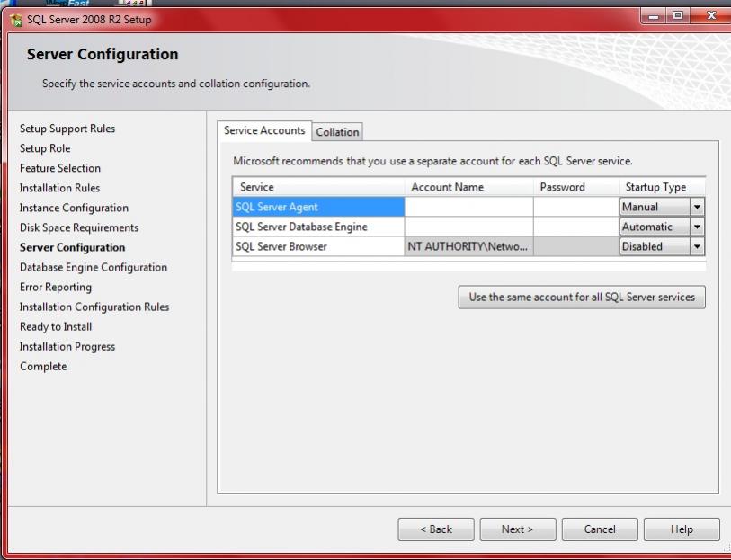This screenshot has width=731, height=560.
Task: Click Complete step in sidebar
Action: pos(43,367)
